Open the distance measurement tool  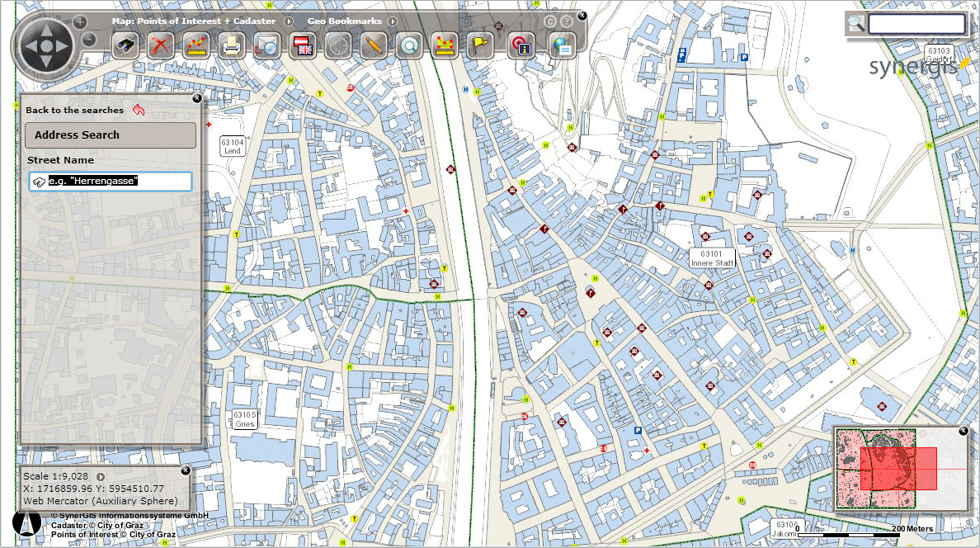point(198,46)
